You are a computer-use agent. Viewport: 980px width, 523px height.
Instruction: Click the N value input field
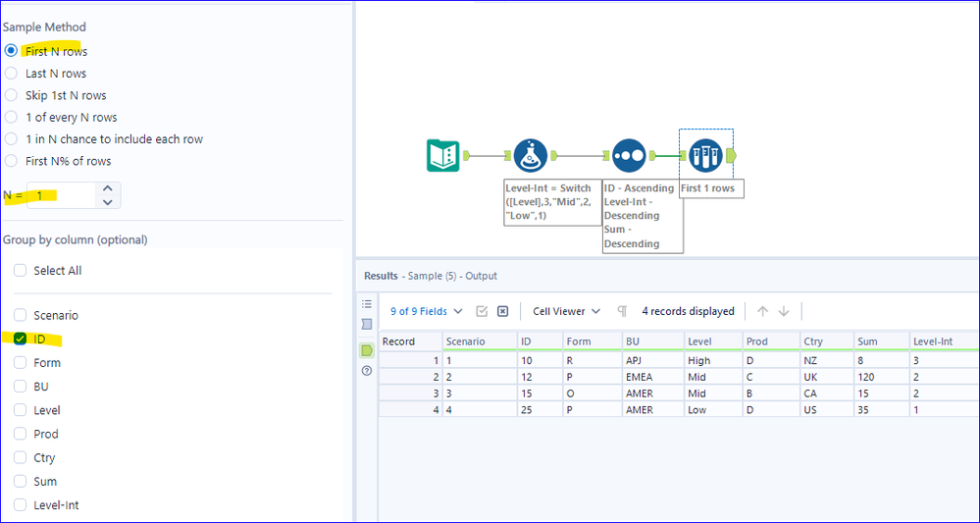click(61, 195)
